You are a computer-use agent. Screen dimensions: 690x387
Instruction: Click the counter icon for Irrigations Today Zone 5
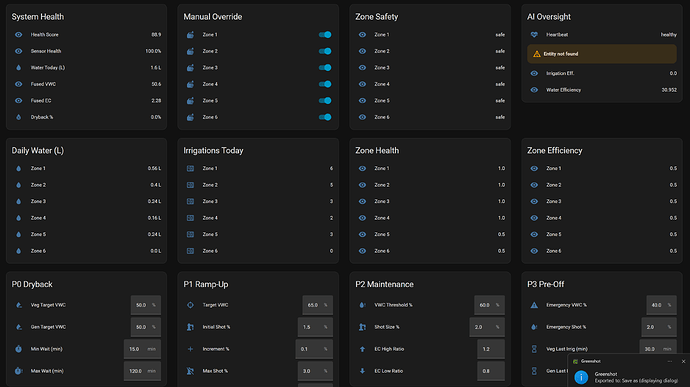click(190, 234)
